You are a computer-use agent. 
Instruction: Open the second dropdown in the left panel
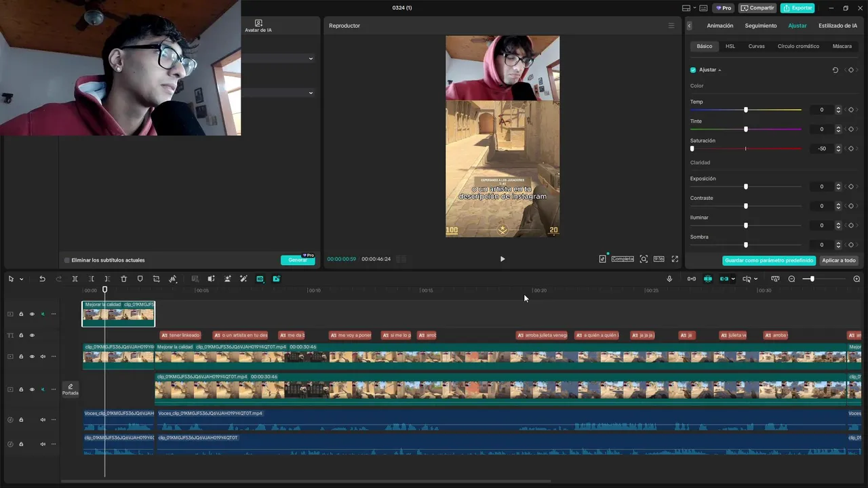click(x=311, y=93)
